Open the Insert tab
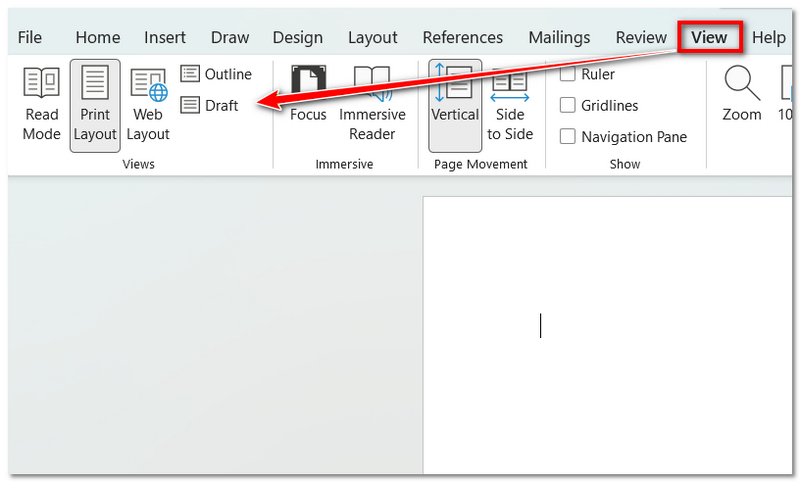800x482 pixels. click(165, 38)
